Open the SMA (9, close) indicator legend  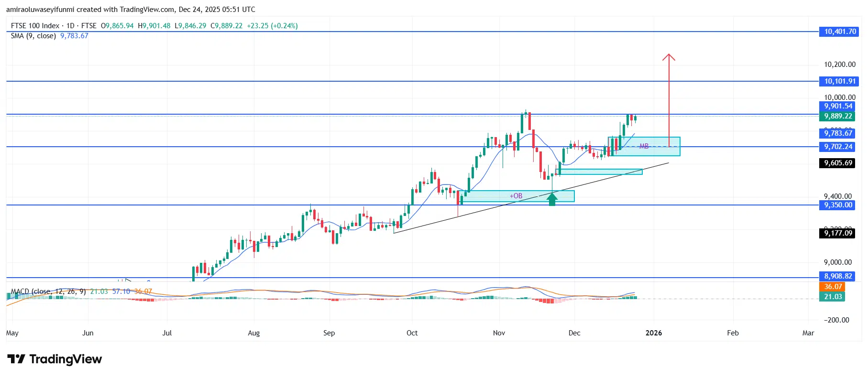click(x=33, y=36)
